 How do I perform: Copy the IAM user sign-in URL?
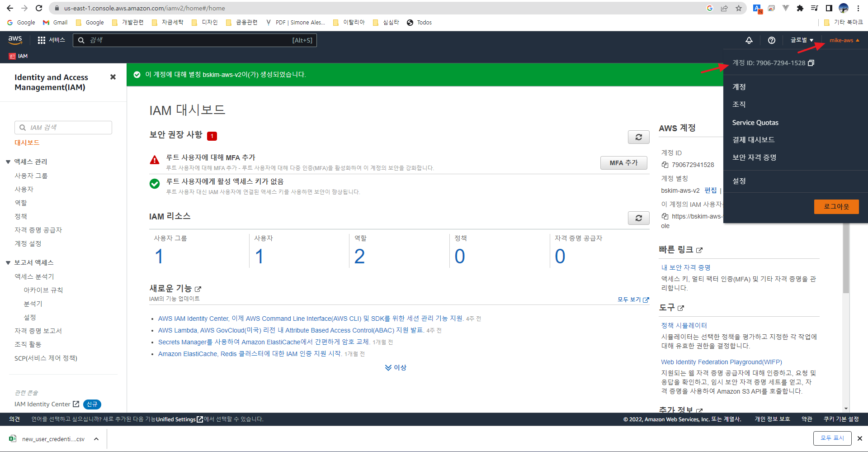pos(665,216)
